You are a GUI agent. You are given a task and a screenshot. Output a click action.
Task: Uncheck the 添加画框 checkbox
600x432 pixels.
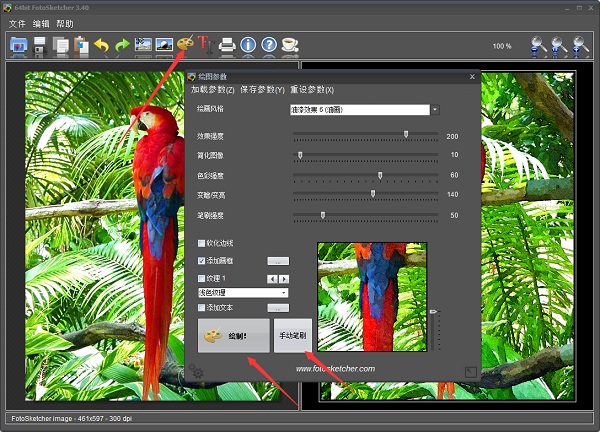(202, 260)
